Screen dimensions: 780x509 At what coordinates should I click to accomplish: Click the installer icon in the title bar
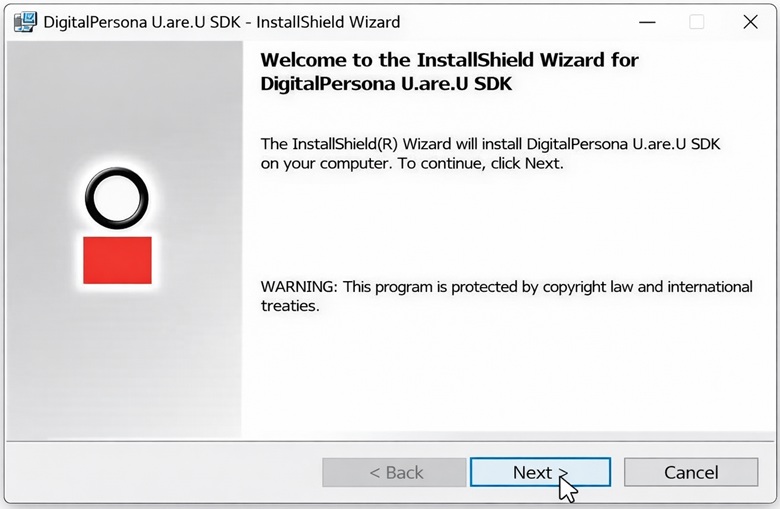(25, 22)
